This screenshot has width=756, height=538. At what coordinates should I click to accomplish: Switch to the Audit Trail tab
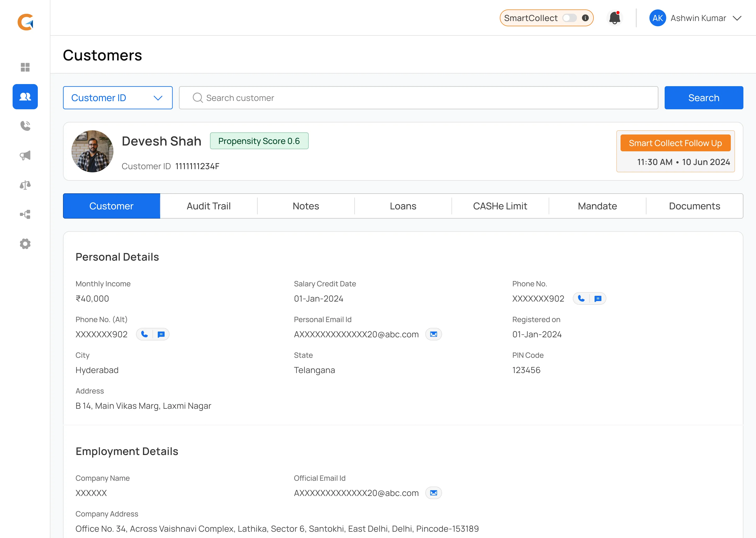click(208, 206)
